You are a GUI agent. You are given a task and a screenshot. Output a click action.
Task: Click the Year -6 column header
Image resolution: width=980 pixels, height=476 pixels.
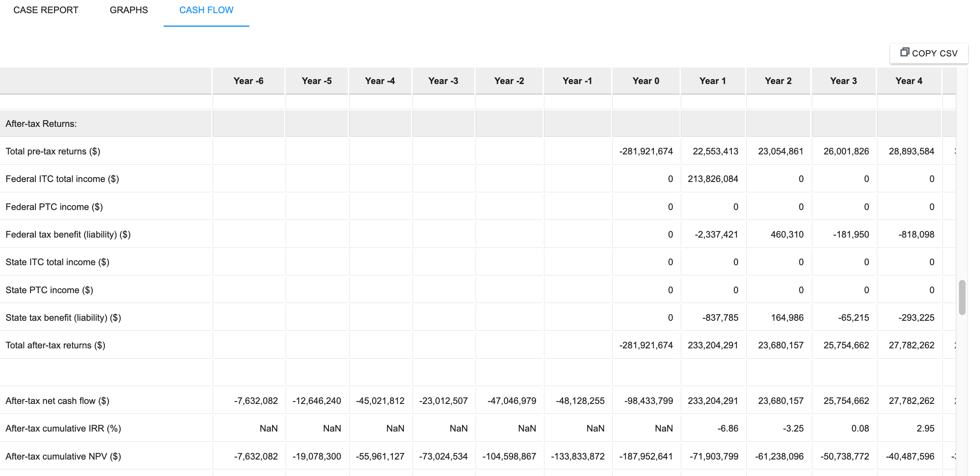click(248, 81)
